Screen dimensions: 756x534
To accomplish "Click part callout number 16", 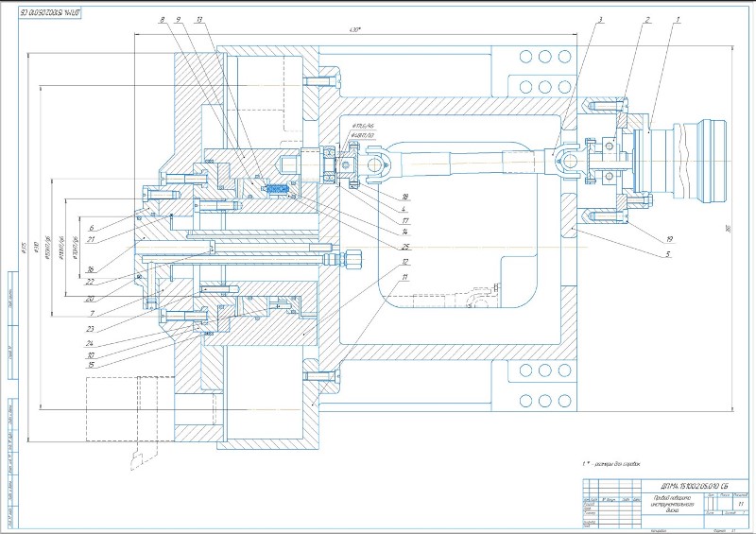I will [90, 269].
